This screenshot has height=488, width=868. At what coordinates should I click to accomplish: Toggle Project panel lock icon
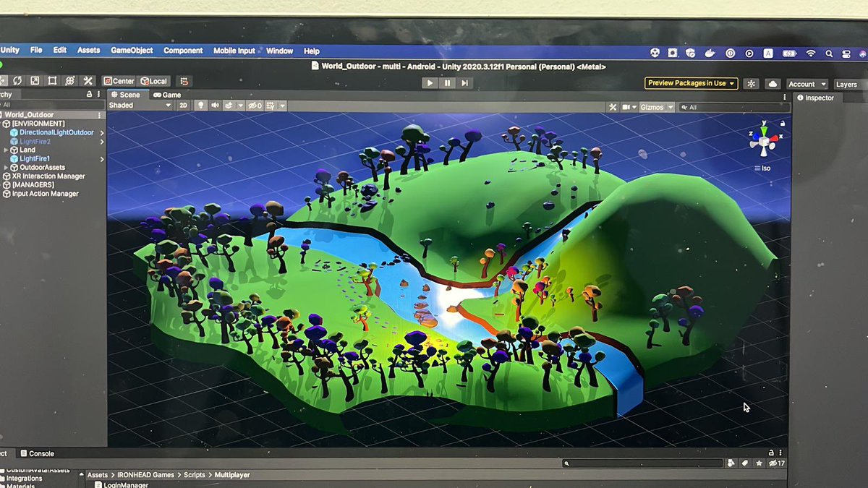(x=771, y=453)
